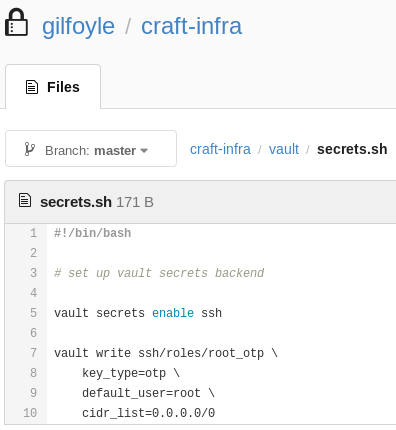
Task: Click the private repository lock icon
Action: point(16,22)
